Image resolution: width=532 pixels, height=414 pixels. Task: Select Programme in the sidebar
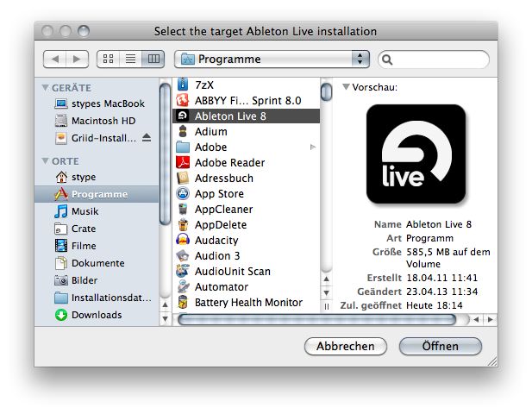[x=97, y=194]
